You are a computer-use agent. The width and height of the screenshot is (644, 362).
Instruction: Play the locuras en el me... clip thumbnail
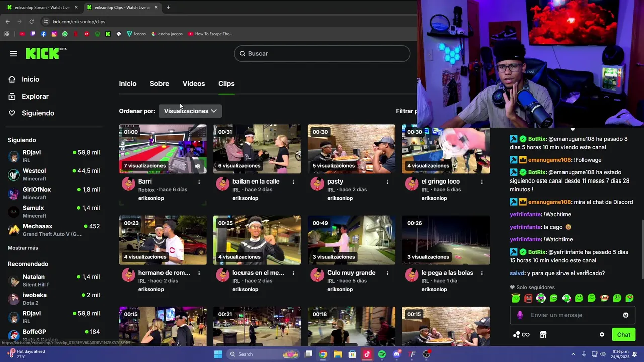(257, 240)
